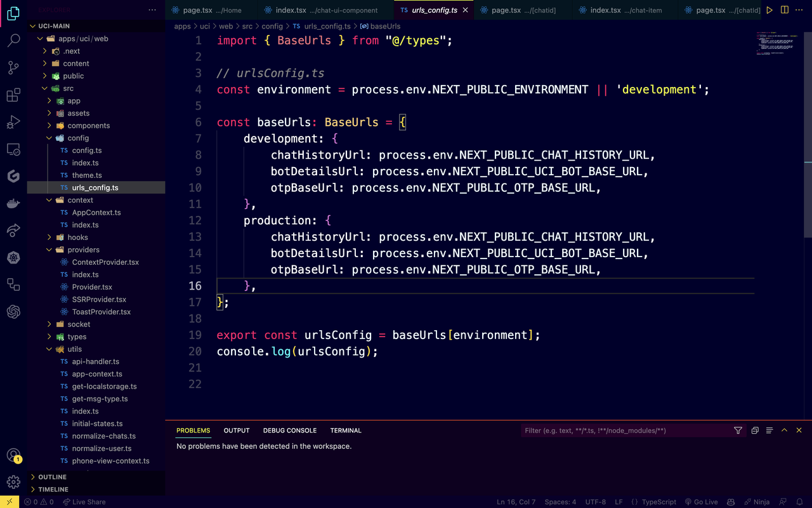Open the editor more actions ellipsis

800,10
